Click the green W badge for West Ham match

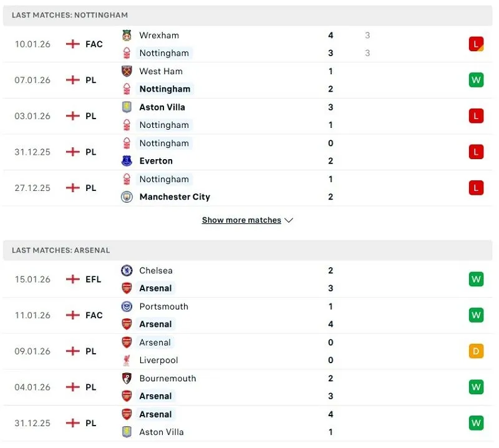pyautogui.click(x=475, y=80)
